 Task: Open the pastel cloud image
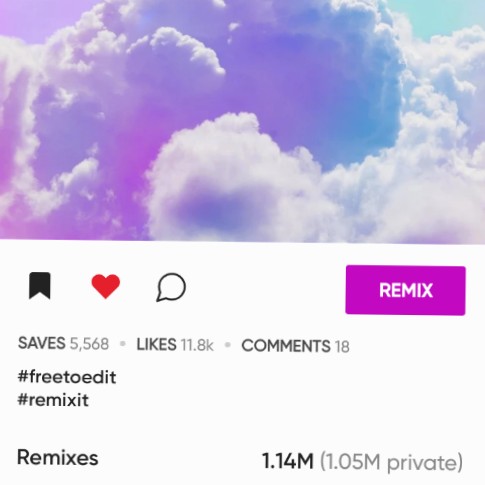pos(242,121)
